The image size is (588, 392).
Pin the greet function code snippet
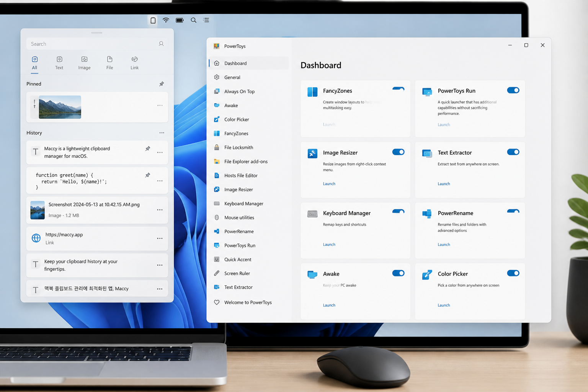(148, 175)
